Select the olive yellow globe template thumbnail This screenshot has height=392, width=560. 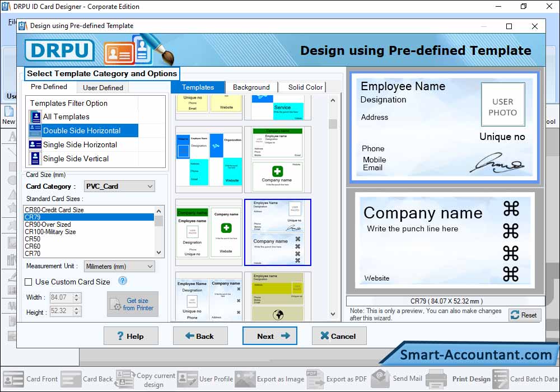tap(278, 296)
